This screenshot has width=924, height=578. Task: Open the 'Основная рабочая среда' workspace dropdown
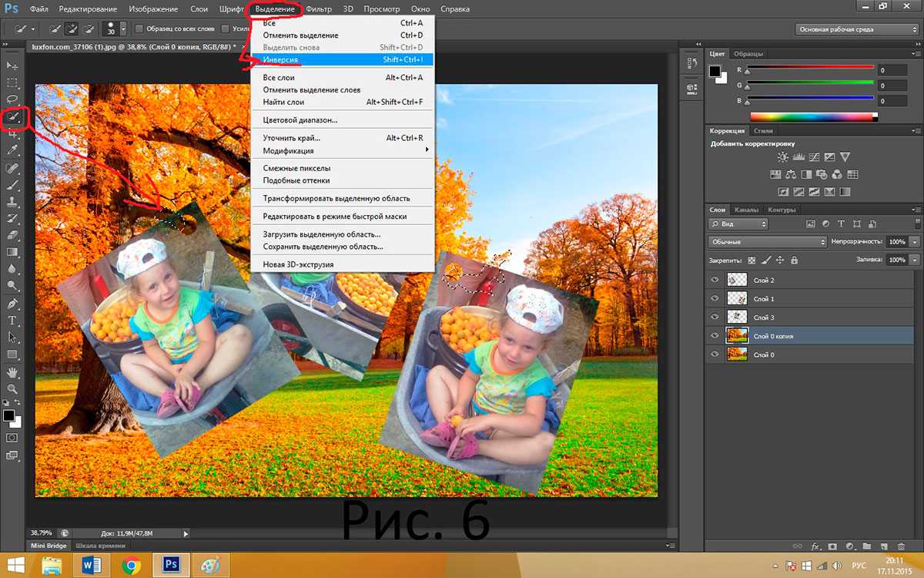tap(857, 29)
